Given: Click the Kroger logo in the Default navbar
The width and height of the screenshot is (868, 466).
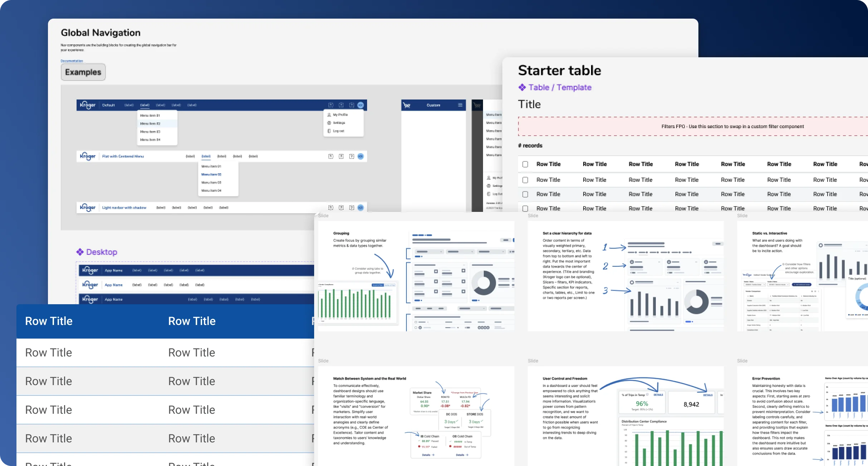Looking at the screenshot, I should [87, 105].
